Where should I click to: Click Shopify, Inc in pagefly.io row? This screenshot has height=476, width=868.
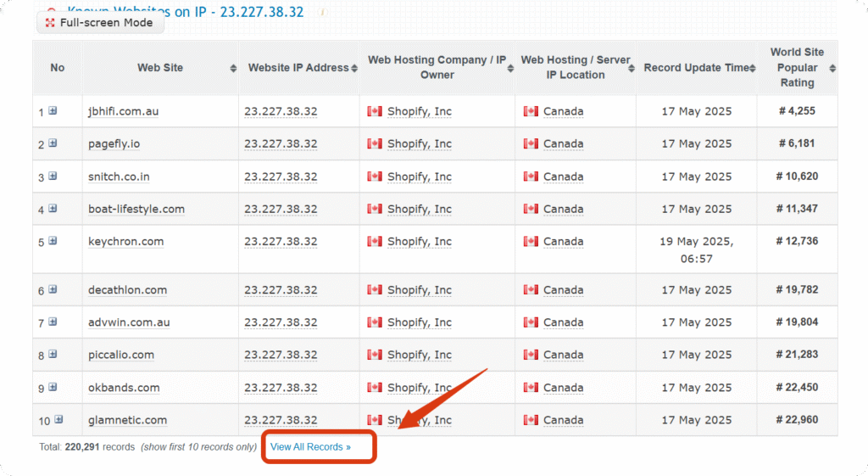(x=420, y=144)
